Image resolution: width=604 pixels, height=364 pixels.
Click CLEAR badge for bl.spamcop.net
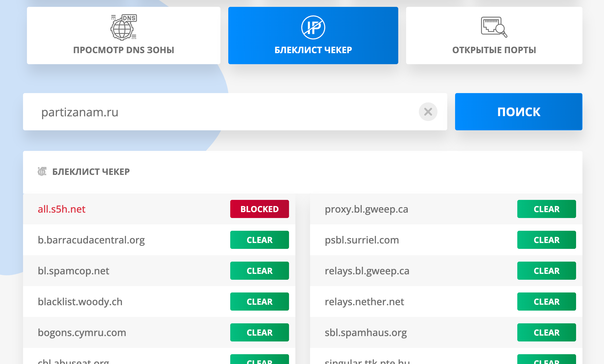pos(259,271)
